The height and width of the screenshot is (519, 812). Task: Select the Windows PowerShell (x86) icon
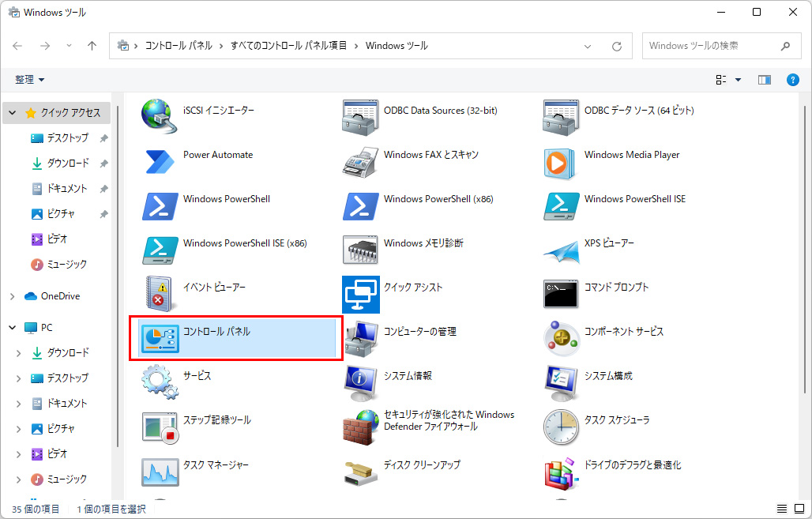360,205
